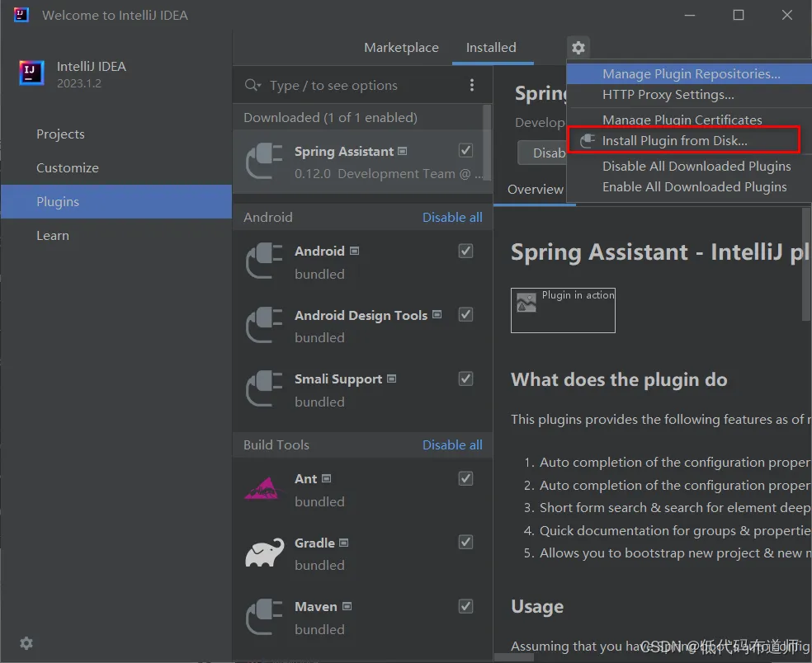Switch to the Installed tab
812x663 pixels.
[491, 48]
